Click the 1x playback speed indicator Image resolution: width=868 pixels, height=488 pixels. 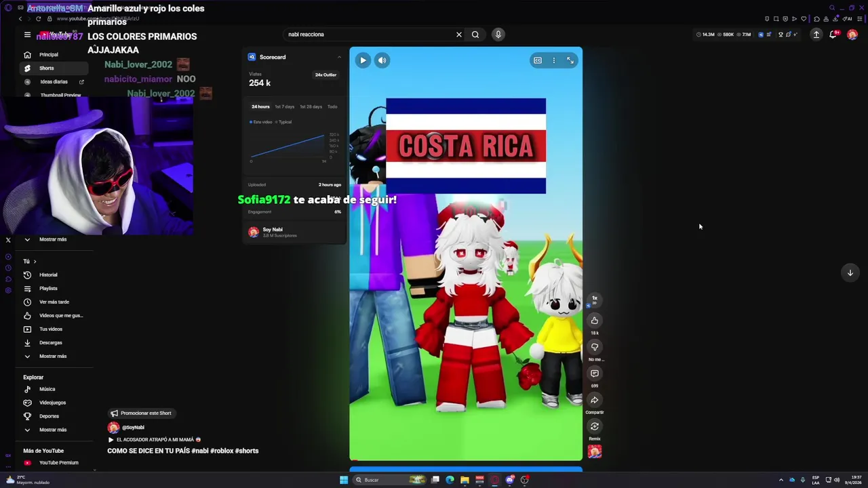point(595,299)
